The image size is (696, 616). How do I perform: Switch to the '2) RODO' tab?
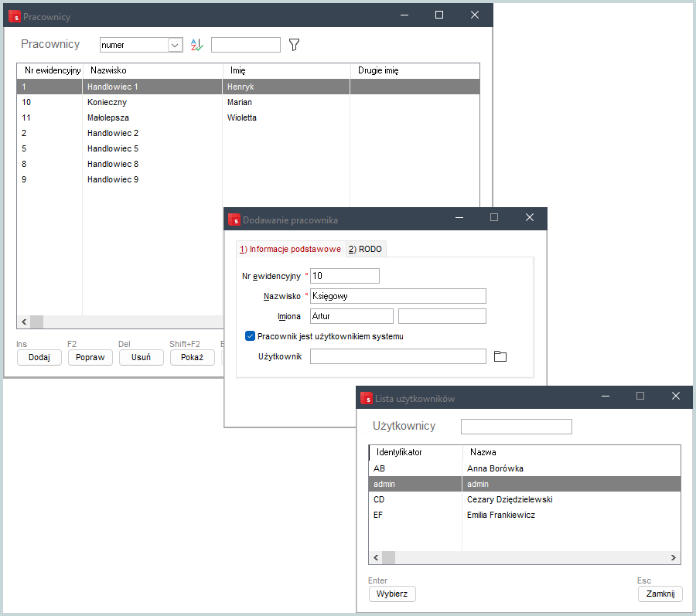(365, 249)
